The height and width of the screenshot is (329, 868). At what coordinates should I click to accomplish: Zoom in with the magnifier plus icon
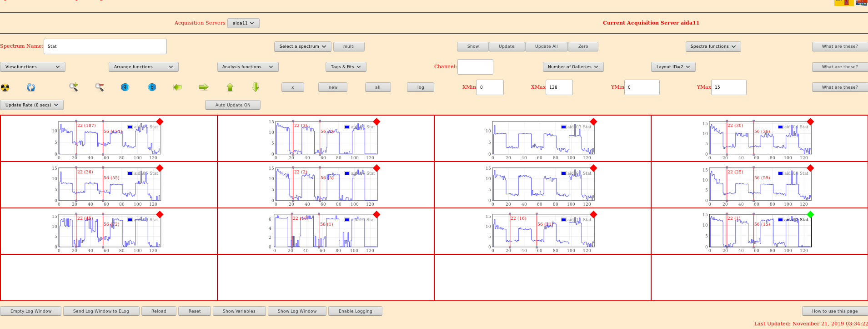[x=73, y=87]
